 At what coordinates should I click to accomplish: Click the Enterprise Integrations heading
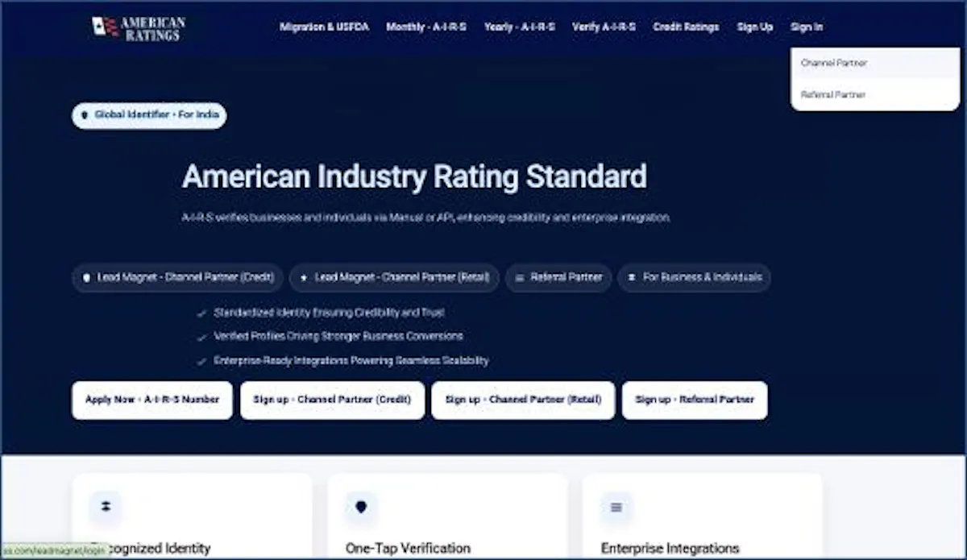[x=670, y=549]
